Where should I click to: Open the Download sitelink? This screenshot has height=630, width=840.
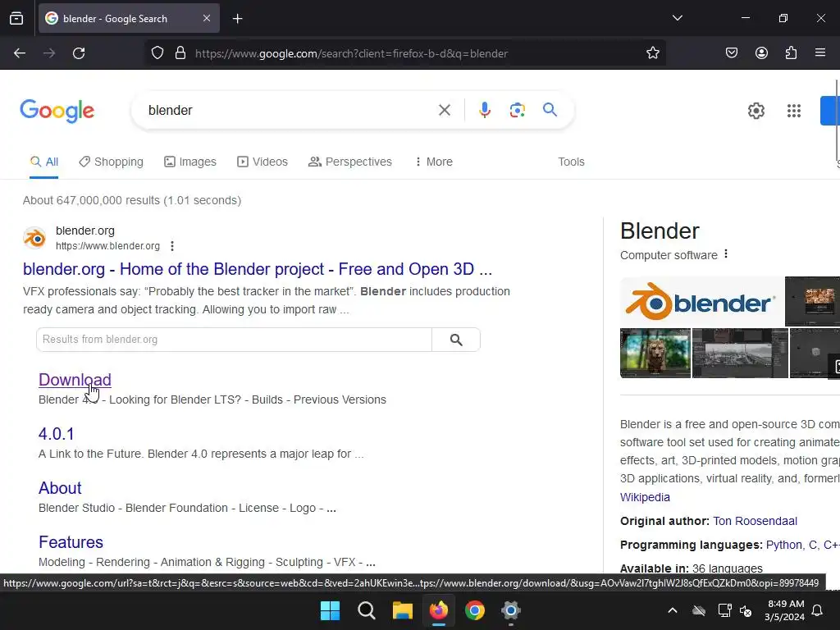(x=75, y=380)
